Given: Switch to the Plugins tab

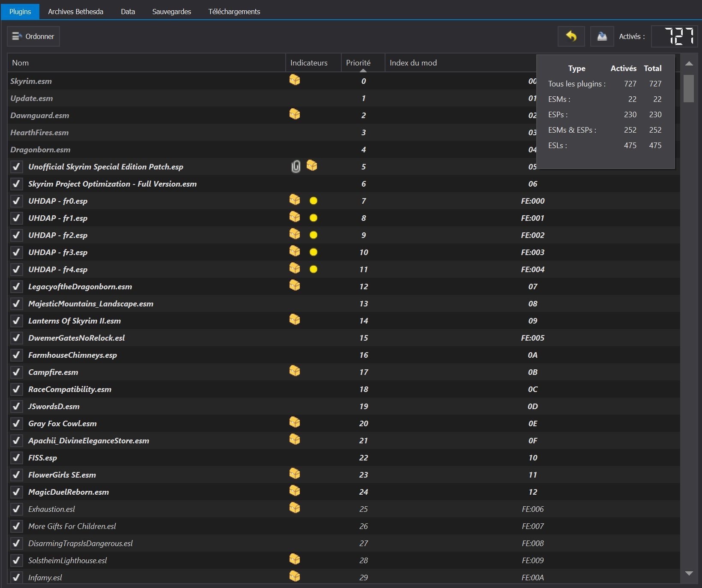Looking at the screenshot, I should tap(20, 12).
